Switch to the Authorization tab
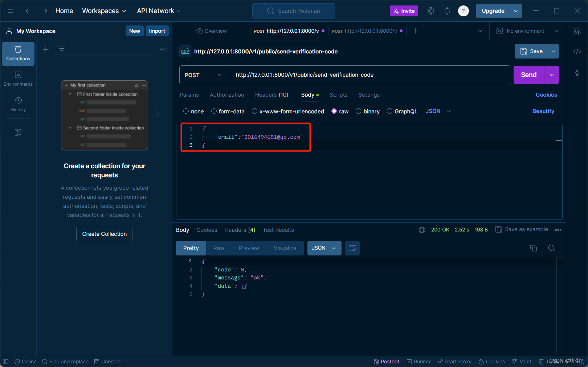The width and height of the screenshot is (588, 367). 227,95
